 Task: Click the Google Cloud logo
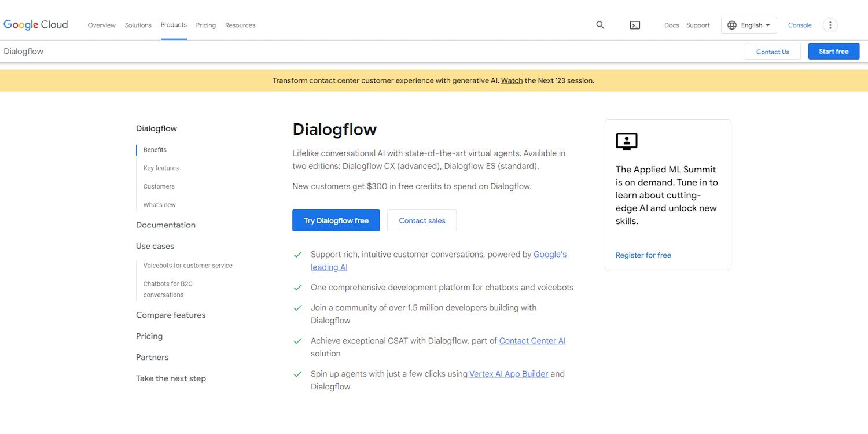36,25
